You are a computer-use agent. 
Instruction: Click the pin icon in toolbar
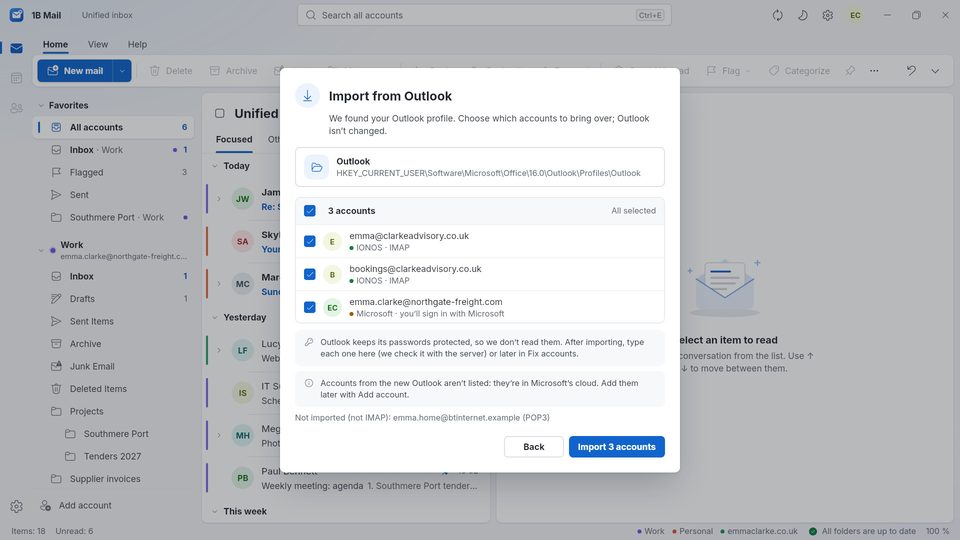(x=850, y=70)
